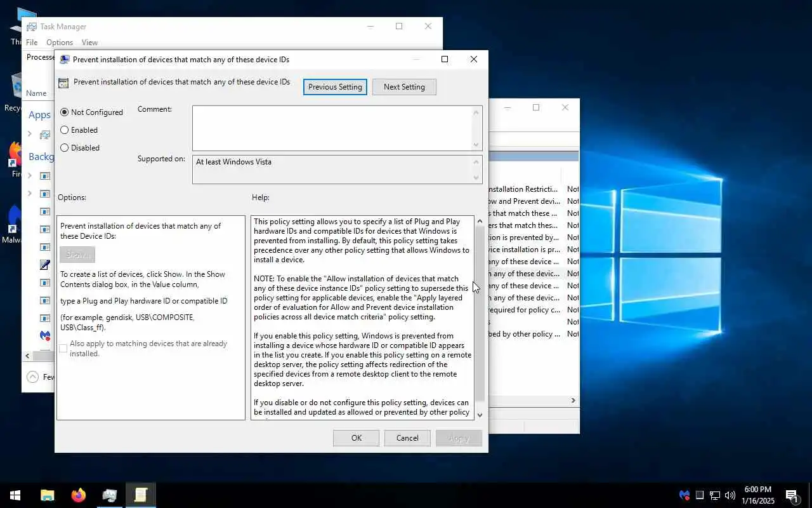Open the Options menu in Task Manager

(x=60, y=43)
